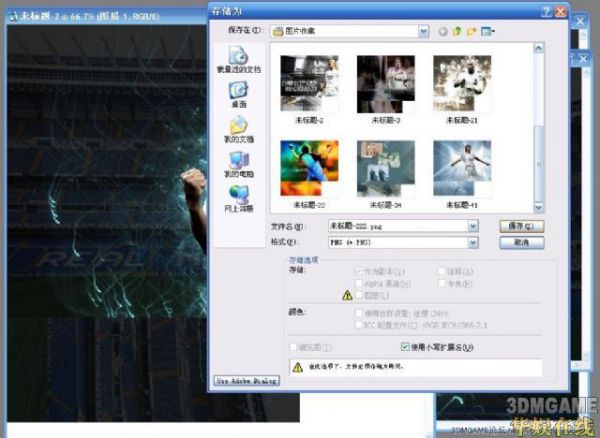
Task: Close the 存储为 dialog with the red X
Action: click(561, 11)
